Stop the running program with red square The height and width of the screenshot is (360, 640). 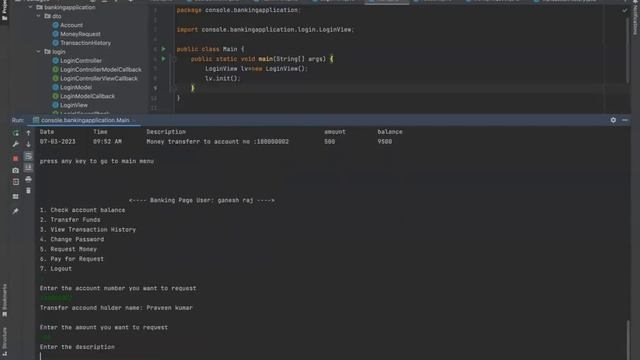click(x=16, y=158)
